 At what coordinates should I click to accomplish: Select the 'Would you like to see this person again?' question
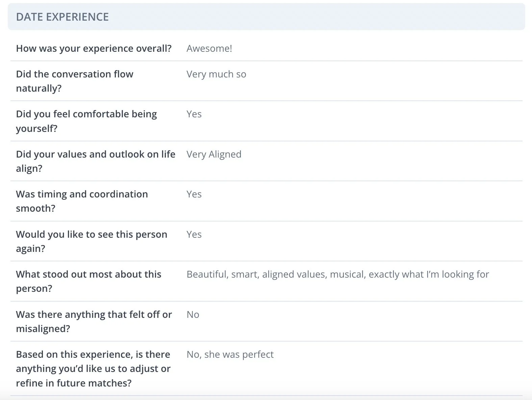(x=92, y=241)
